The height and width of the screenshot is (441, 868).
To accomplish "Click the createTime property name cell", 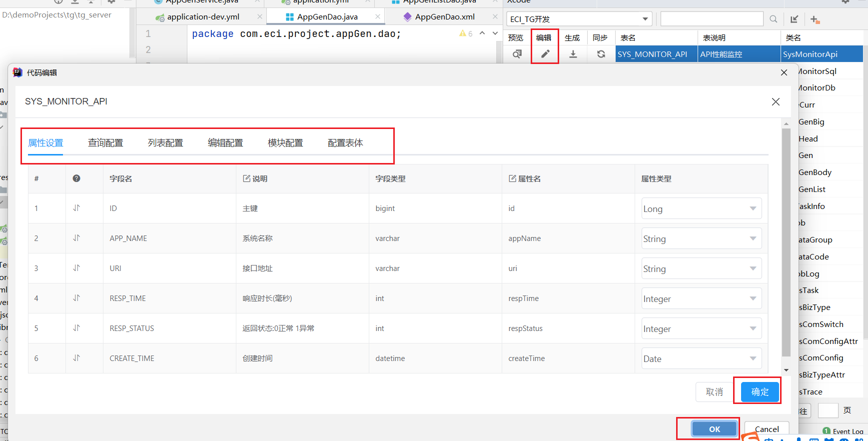I will click(x=568, y=358).
